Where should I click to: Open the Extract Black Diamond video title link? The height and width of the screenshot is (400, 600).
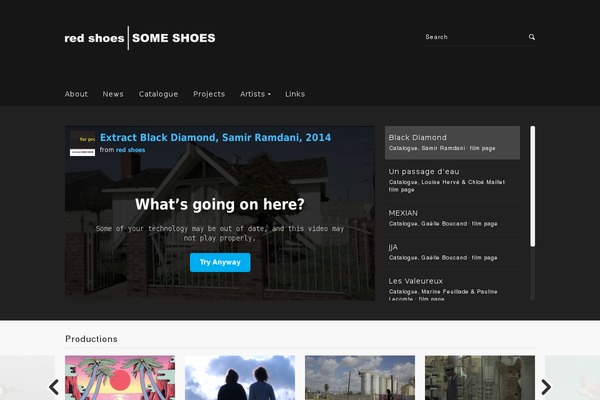coord(215,137)
